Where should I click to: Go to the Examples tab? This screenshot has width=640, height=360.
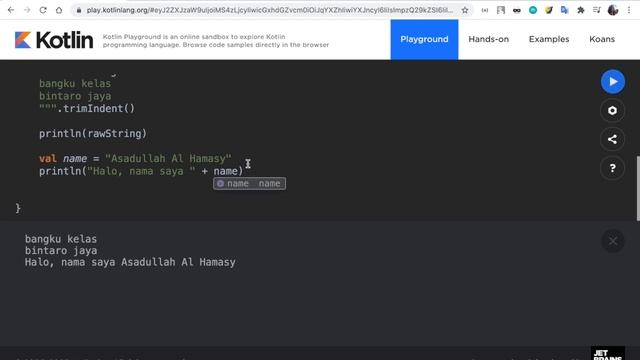pos(549,40)
